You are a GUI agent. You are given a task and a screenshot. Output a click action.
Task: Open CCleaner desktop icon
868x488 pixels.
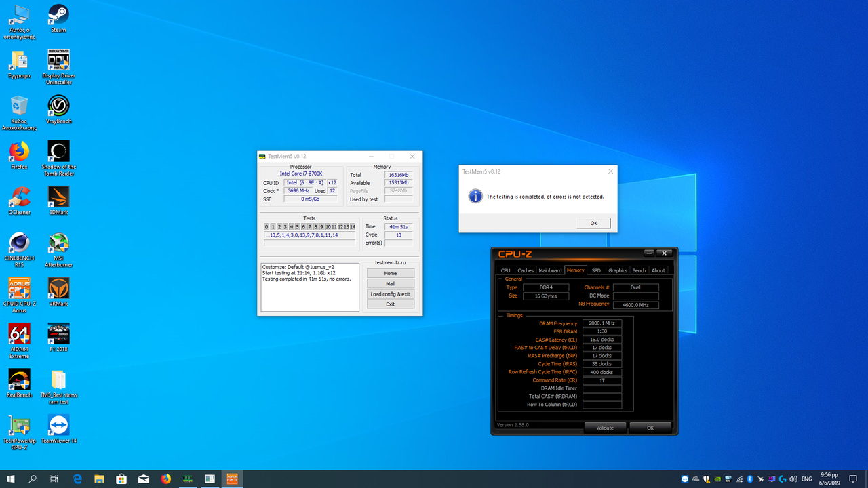pyautogui.click(x=19, y=201)
